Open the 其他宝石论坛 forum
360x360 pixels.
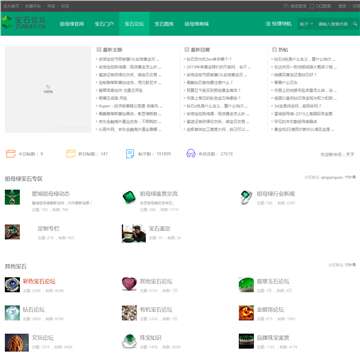coord(156,281)
